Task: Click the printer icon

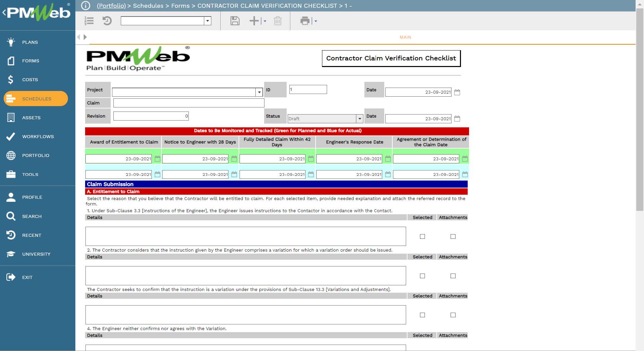Action: [305, 21]
